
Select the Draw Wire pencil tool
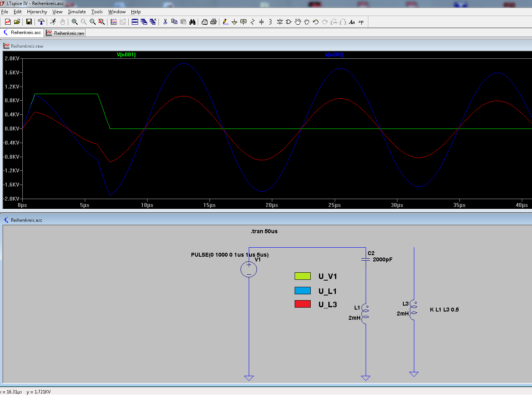[x=225, y=22]
